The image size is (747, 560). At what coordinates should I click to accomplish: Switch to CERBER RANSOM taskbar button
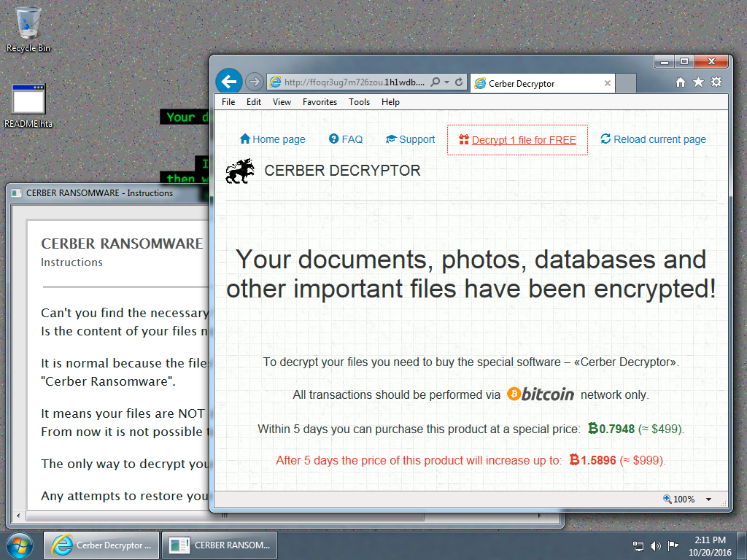219,545
